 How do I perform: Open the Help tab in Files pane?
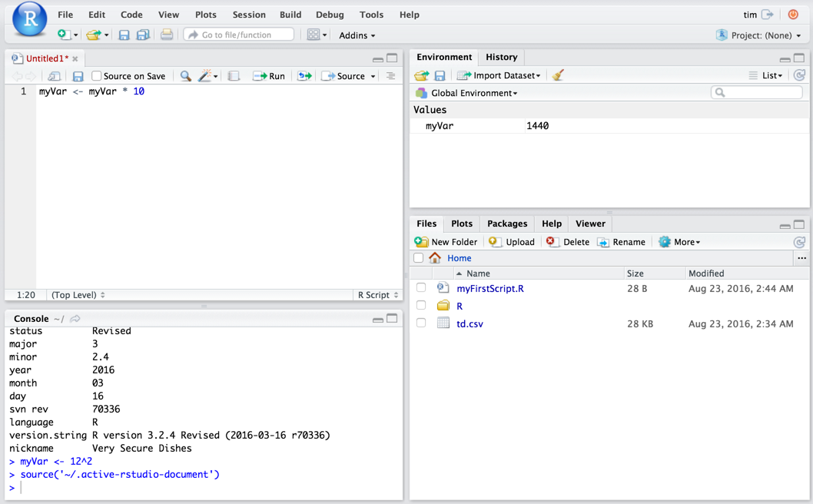tap(552, 224)
